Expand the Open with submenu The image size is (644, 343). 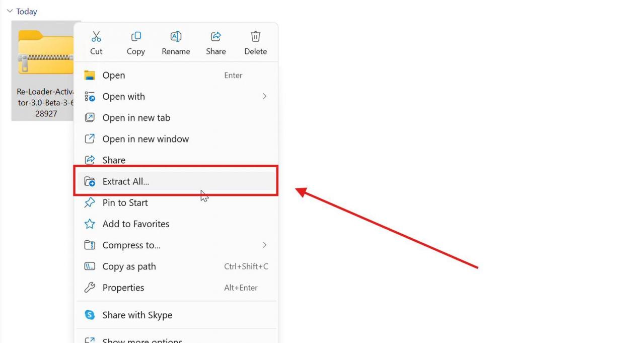pos(264,96)
